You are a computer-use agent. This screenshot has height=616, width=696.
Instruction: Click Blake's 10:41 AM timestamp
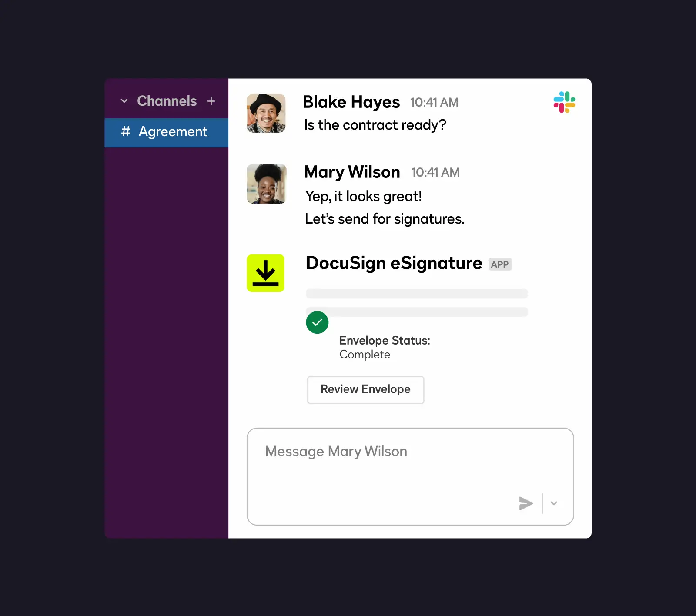[x=434, y=103]
